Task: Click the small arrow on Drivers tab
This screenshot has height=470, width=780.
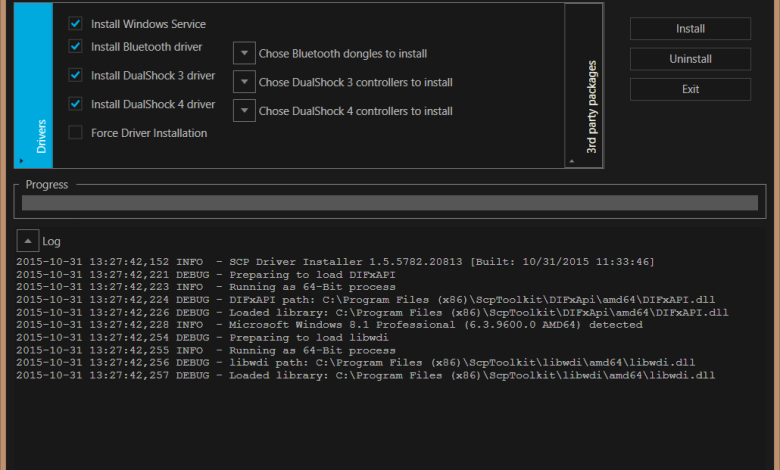Action: (x=21, y=160)
